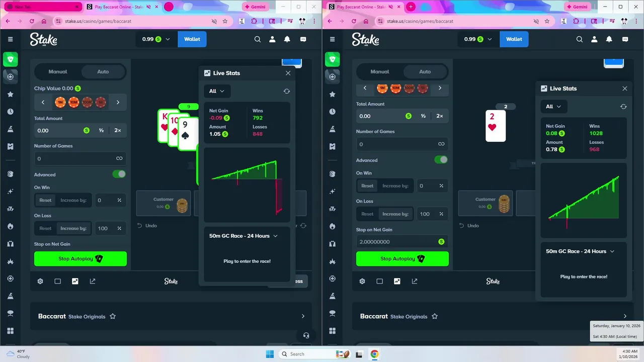
Task: Open chat bubble icon in left window
Action: pyautogui.click(x=303, y=39)
